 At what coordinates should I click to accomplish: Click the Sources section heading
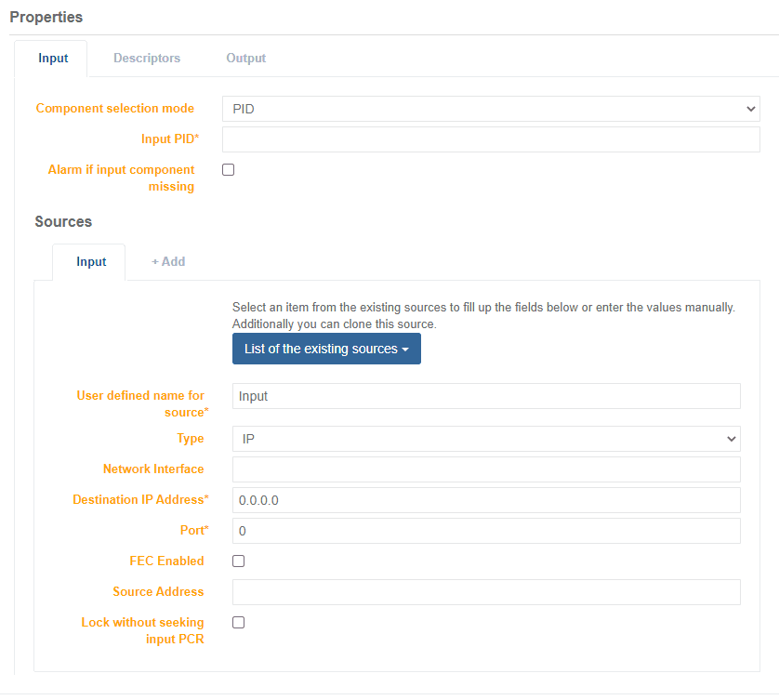click(x=63, y=221)
